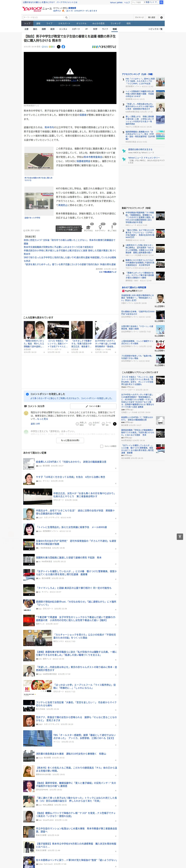Image resolution: width=186 pixels, height=868 pixels.
Task: Share the article on X
Action: (59, 47)
